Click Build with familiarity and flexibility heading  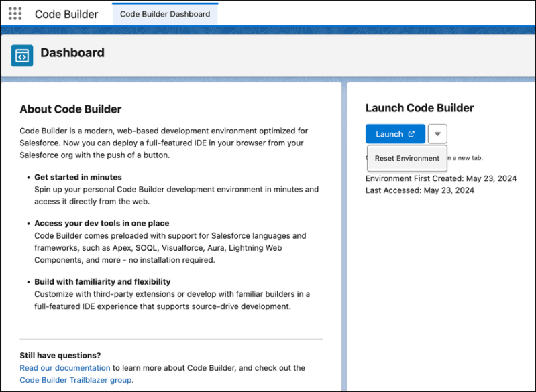tap(102, 281)
